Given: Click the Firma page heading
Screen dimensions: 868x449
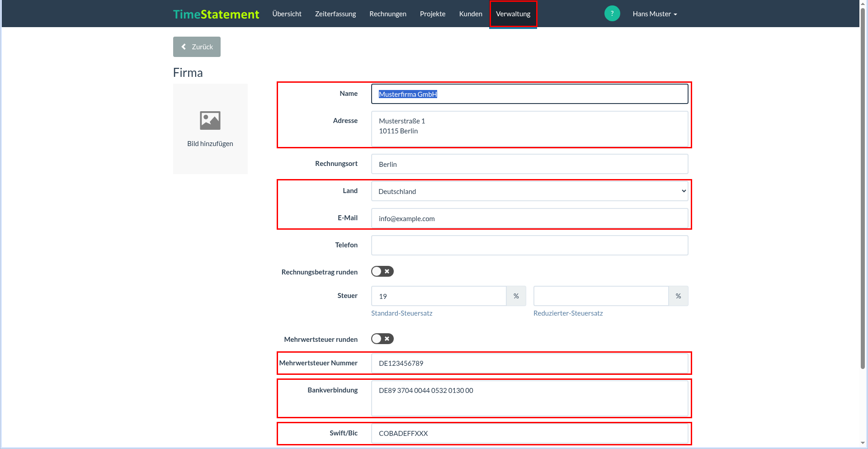Looking at the screenshot, I should point(188,73).
